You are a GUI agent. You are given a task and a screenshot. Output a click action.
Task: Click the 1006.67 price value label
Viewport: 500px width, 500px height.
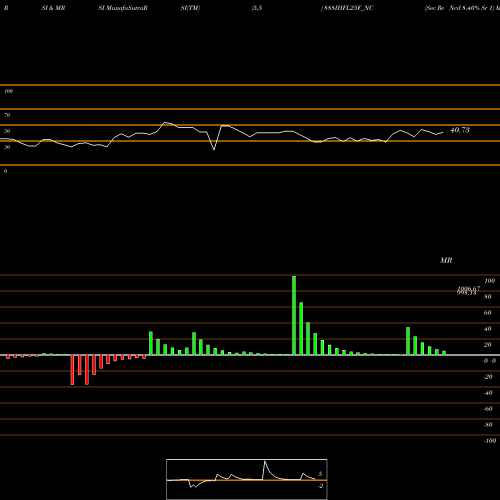(x=468, y=289)
